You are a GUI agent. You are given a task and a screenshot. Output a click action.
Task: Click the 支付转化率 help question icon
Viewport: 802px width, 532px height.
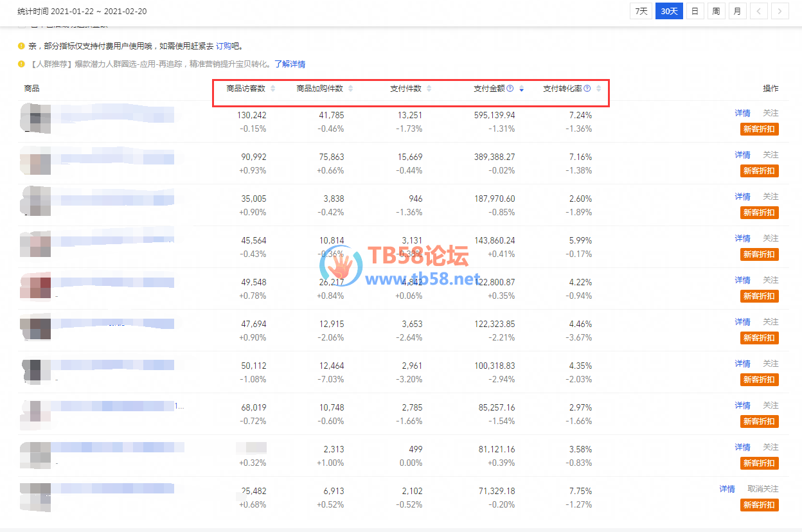(x=587, y=89)
